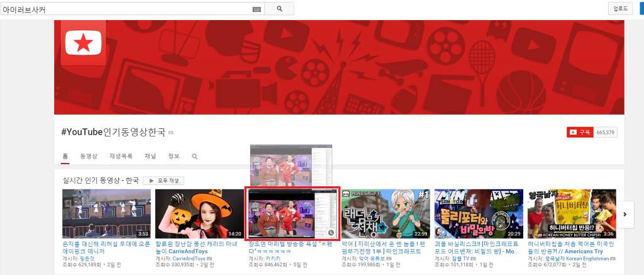Screen dimensions: 644x275
Task: Open the Apink rehearsal stage video thumbnail
Action: tap(106, 214)
